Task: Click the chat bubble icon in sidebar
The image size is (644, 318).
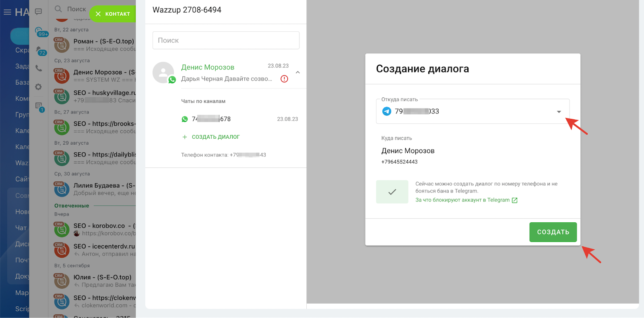Action: (39, 12)
